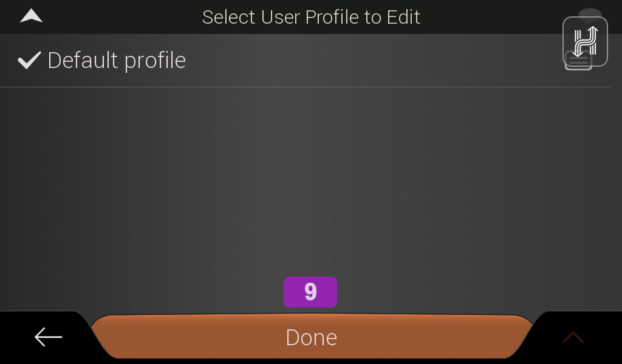This screenshot has width=622, height=364.
Task: Click the number 9 purple label
Action: point(310,292)
